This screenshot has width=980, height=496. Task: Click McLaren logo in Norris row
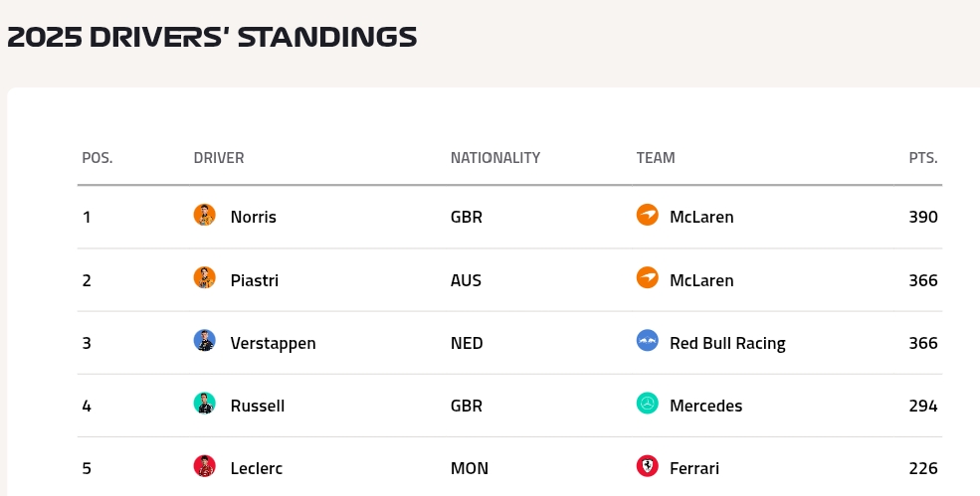648,215
